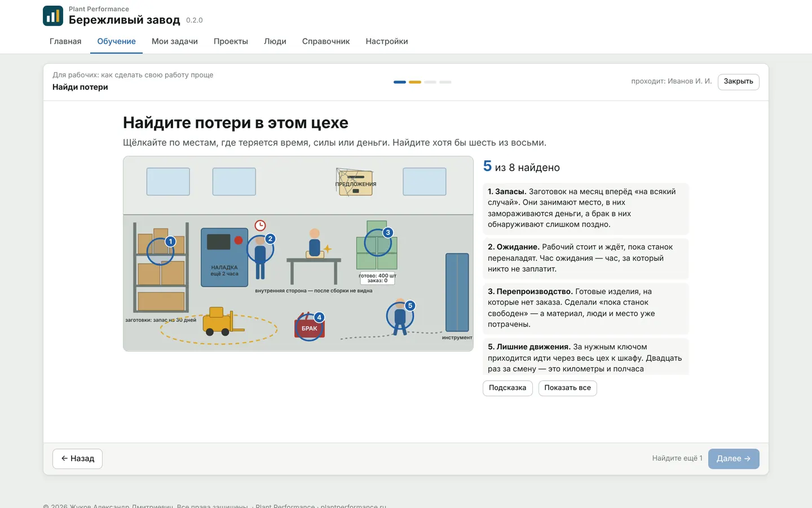Click the red БРАК defect bin
Viewport: 812px width, 508px height.
click(309, 327)
